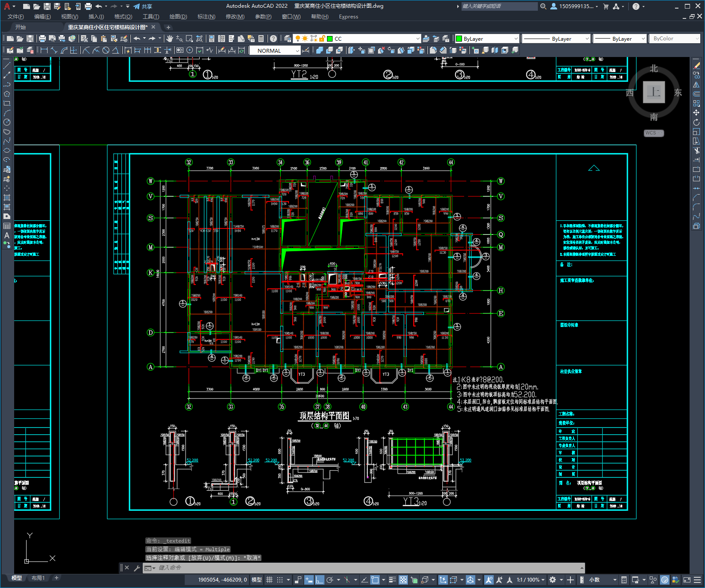Viewport: 705px width, 588px height.
Task: Select the Table tool in draw toolbar
Action: click(7, 226)
